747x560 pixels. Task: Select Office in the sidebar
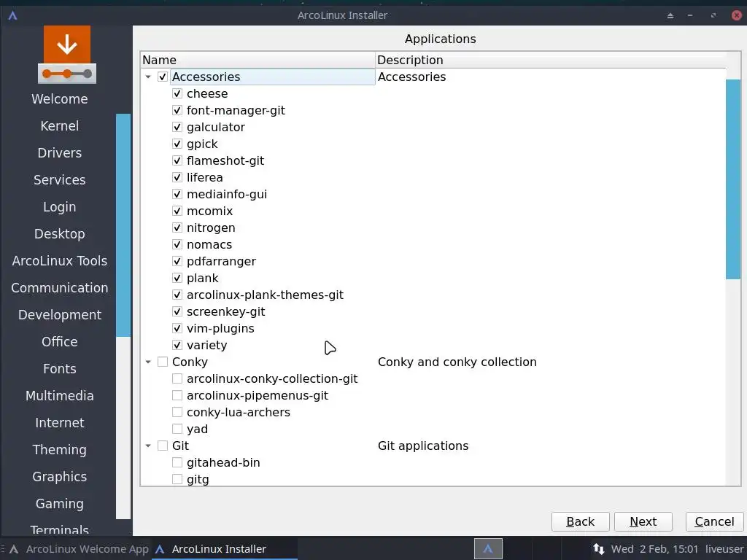tap(60, 342)
